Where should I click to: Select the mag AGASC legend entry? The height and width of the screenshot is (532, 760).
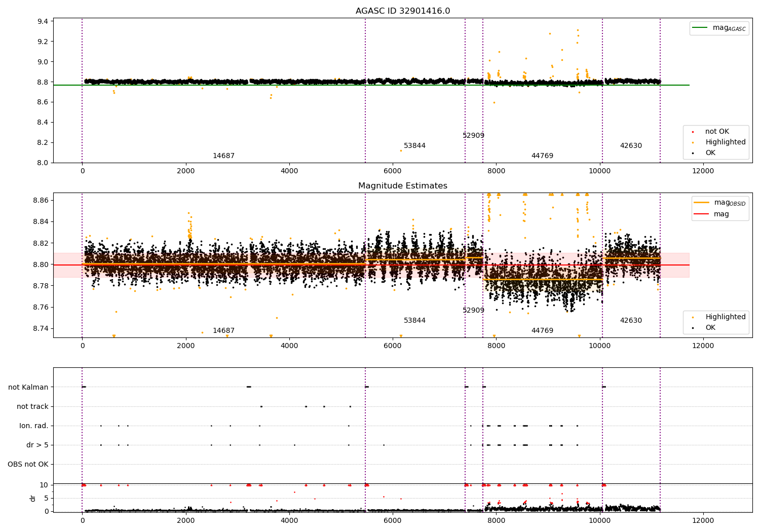click(x=719, y=28)
